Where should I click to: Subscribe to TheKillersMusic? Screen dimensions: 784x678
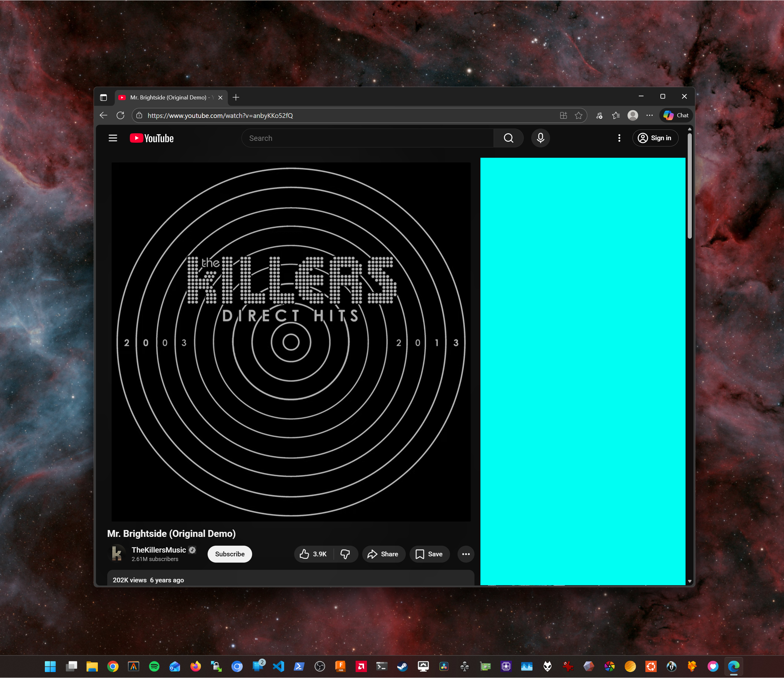229,554
